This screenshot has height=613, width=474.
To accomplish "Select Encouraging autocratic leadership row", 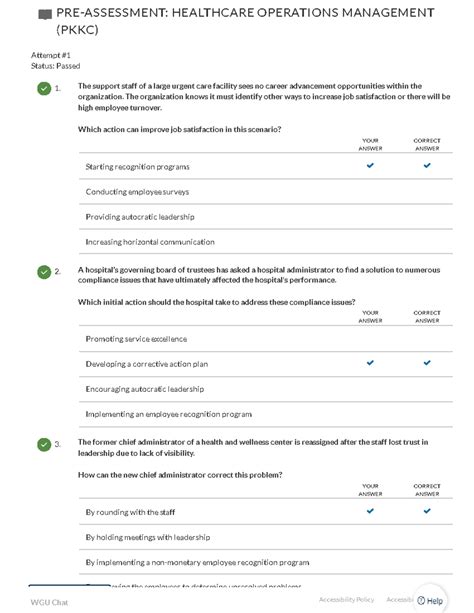I will tap(266, 389).
